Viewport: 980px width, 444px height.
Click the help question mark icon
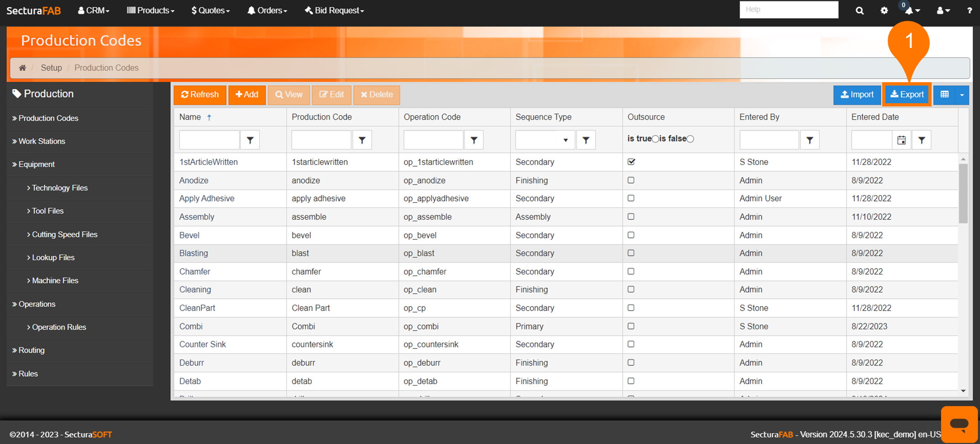[969, 11]
